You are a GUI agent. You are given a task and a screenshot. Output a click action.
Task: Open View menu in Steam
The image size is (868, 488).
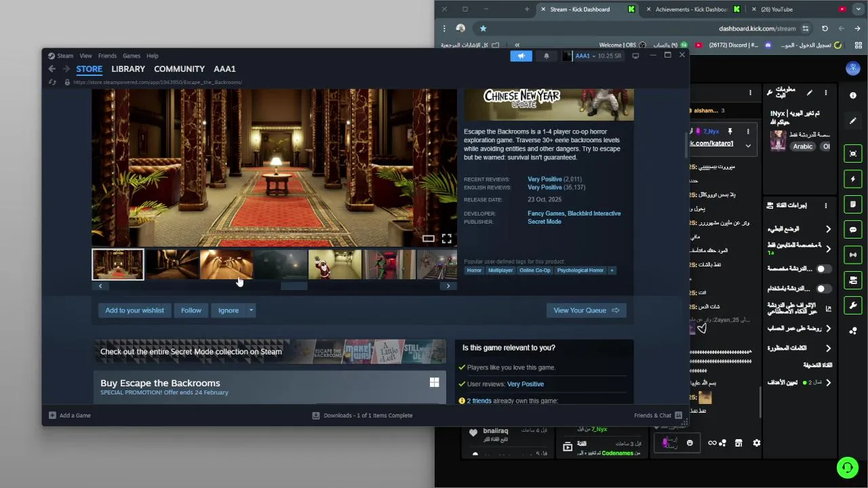pos(85,56)
